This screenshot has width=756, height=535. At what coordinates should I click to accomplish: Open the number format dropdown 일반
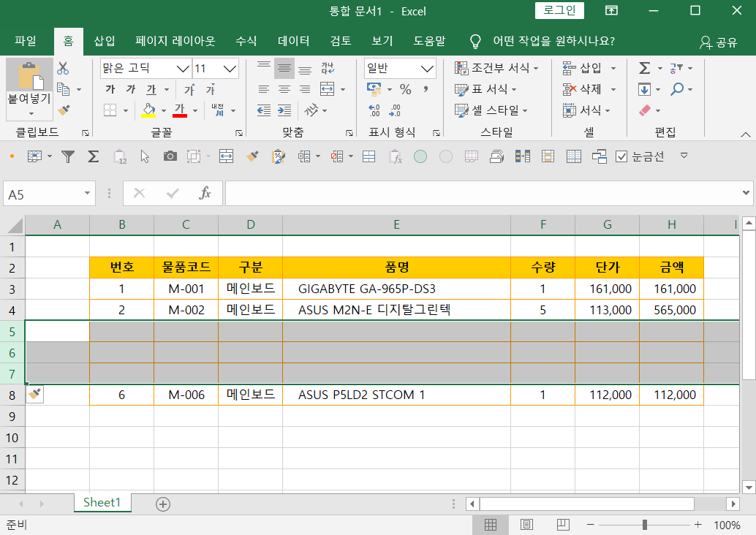coord(427,69)
